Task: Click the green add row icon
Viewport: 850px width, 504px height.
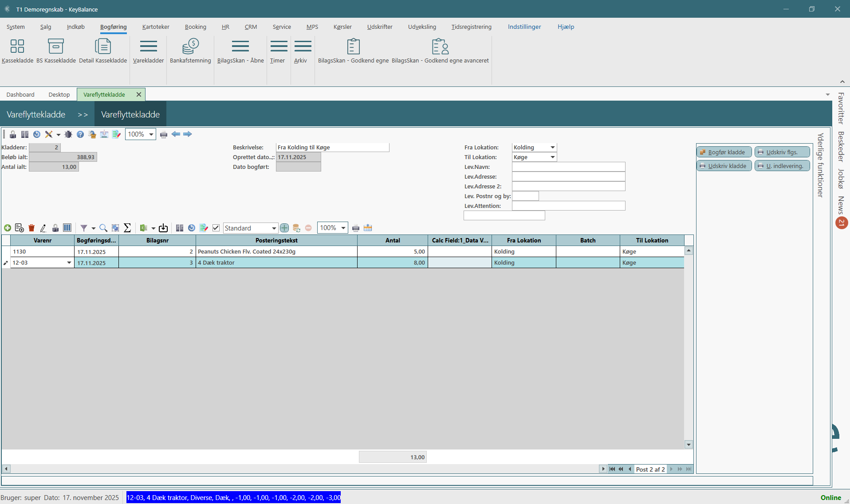Action: pos(8,228)
